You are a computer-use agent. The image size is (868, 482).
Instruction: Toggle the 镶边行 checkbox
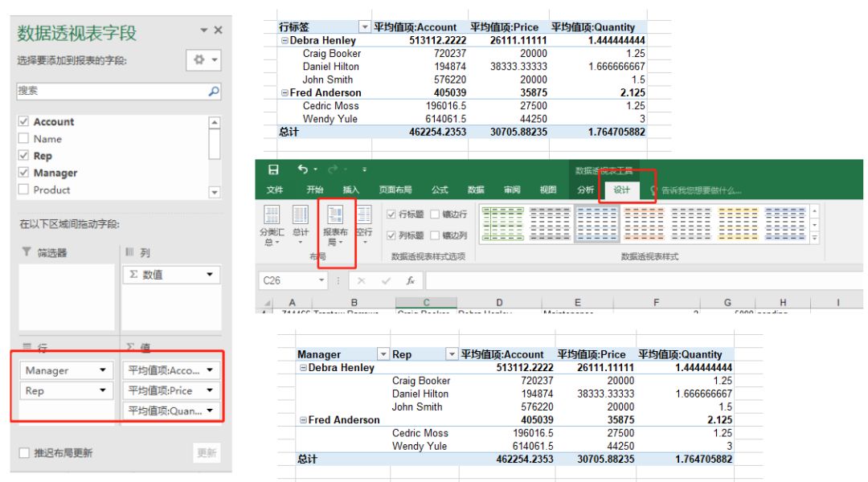click(x=435, y=214)
